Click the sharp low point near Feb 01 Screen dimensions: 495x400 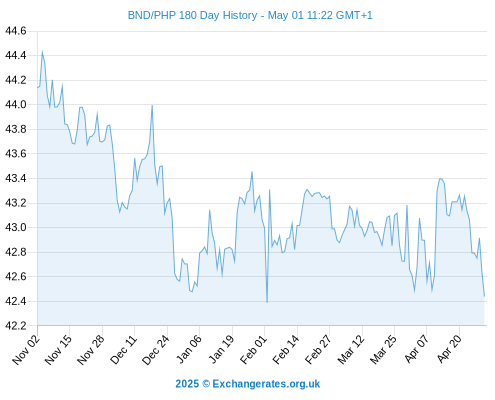click(x=267, y=302)
